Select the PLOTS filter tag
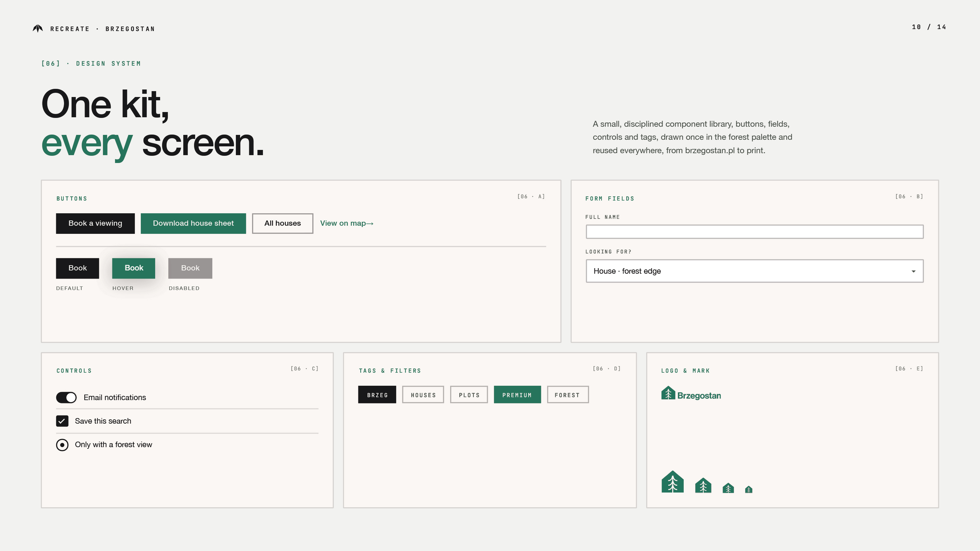 (469, 395)
